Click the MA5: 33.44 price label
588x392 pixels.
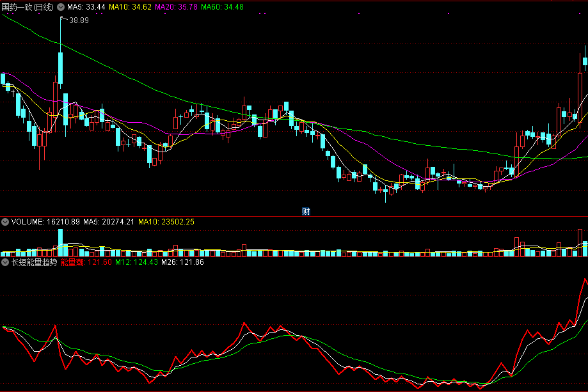point(86,7)
